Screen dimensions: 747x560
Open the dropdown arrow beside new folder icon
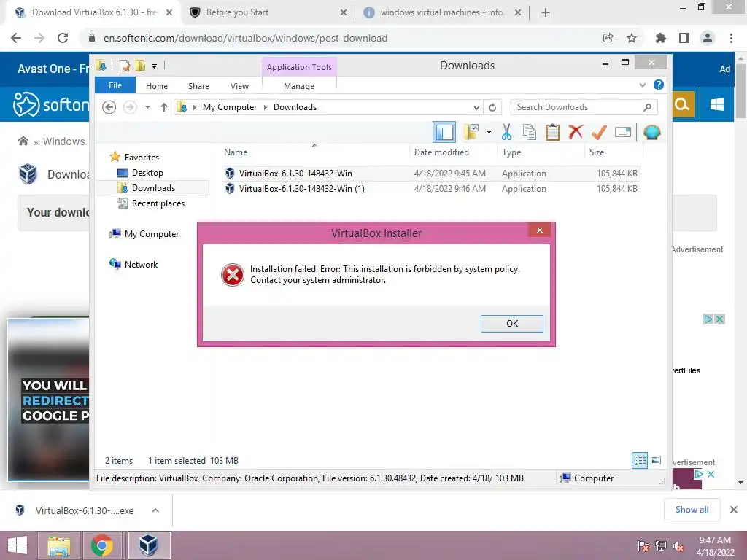tap(489, 132)
